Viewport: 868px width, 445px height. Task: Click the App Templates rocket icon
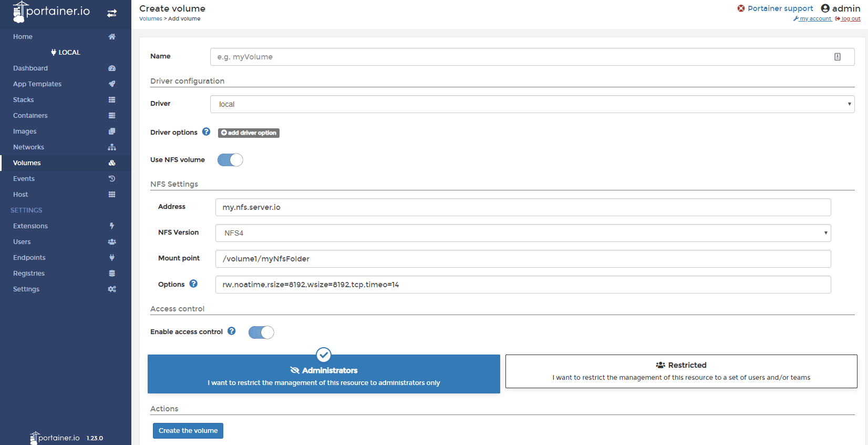tap(112, 84)
